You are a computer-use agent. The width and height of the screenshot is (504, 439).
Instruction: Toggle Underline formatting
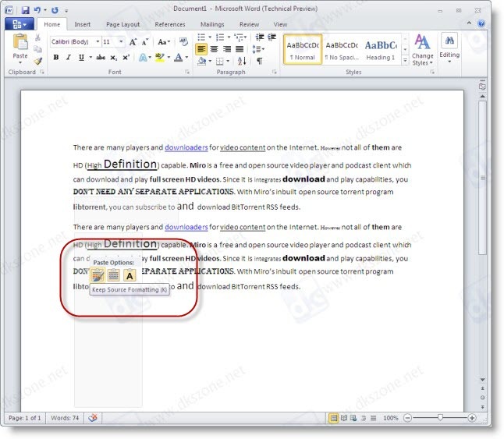(x=81, y=58)
